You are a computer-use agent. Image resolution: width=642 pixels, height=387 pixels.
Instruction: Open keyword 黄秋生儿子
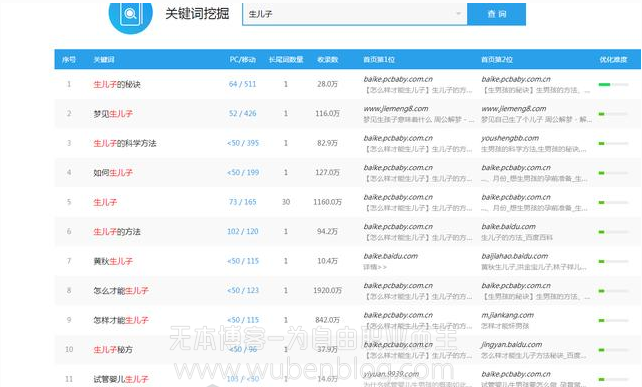[x=113, y=261]
